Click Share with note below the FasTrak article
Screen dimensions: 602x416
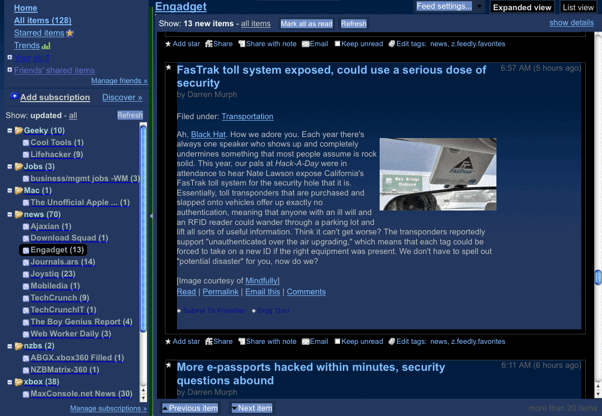click(x=267, y=342)
